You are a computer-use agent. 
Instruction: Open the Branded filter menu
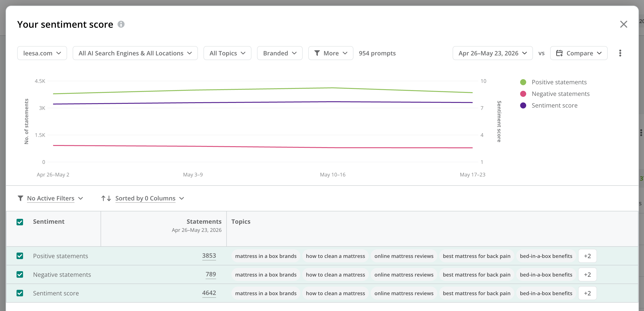point(280,53)
